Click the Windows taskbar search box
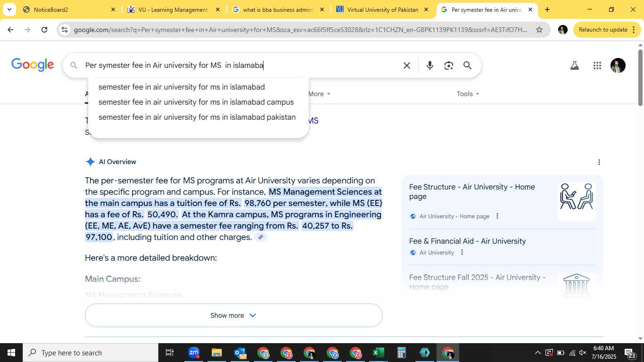 point(91,353)
